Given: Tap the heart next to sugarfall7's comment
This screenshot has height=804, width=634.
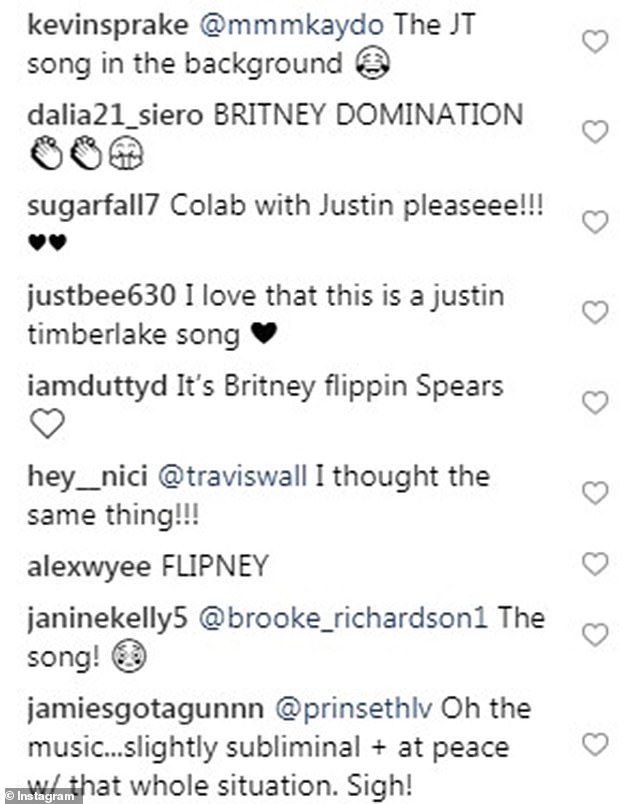Looking at the screenshot, I should (595, 222).
